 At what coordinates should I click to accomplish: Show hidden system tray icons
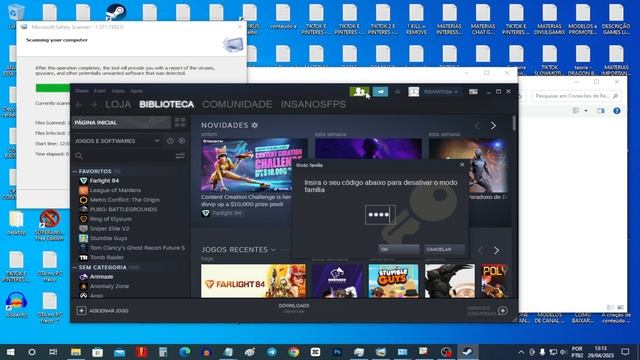[x=521, y=352]
